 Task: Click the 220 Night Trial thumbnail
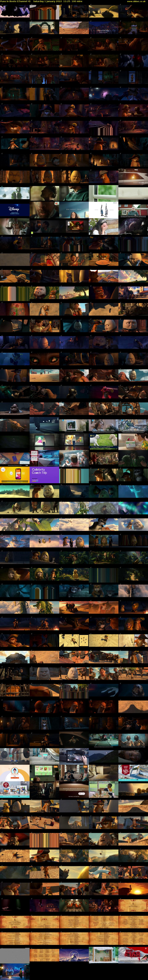point(74,210)
